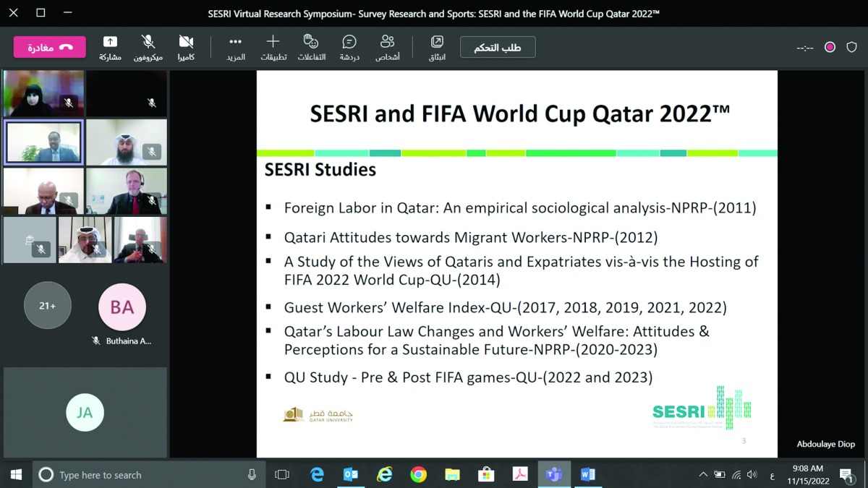Unmute the microphone (ميكروفون) in toolbar

148,47
